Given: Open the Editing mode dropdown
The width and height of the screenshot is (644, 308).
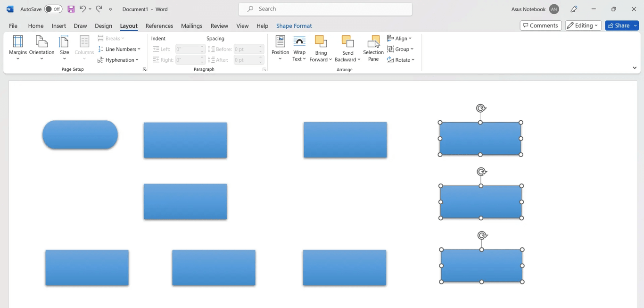Looking at the screenshot, I should click(583, 25).
